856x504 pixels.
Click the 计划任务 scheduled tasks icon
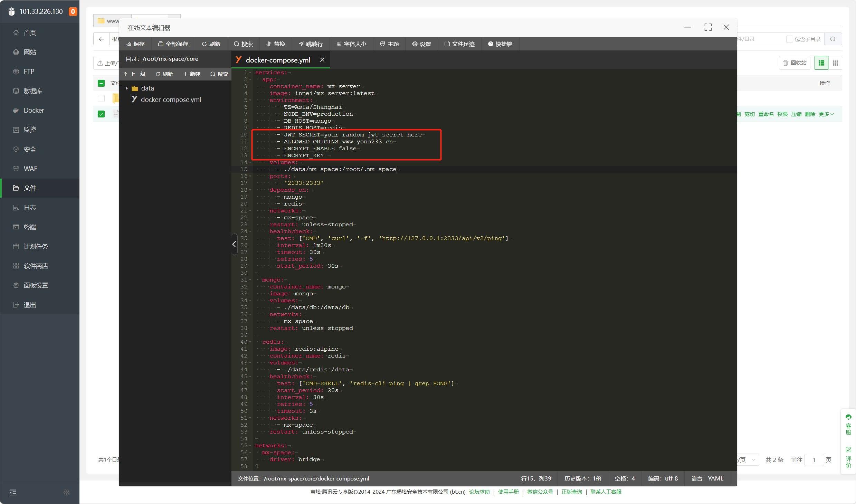16,246
